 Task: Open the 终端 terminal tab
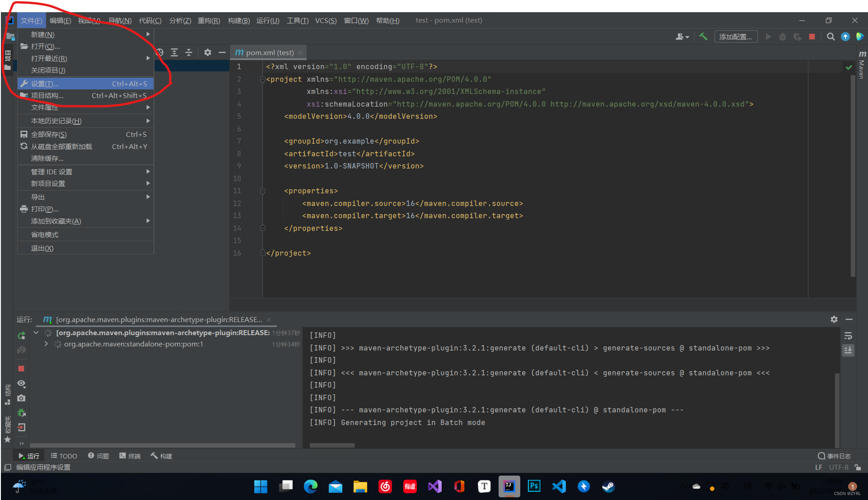pyautogui.click(x=130, y=456)
